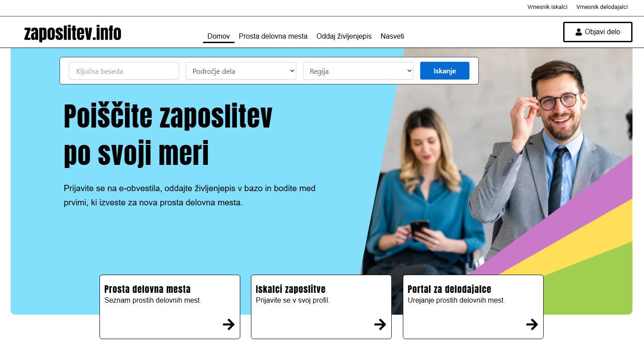This screenshot has width=644, height=348.
Task: Click the blue Iskanje search button
Action: 445,71
